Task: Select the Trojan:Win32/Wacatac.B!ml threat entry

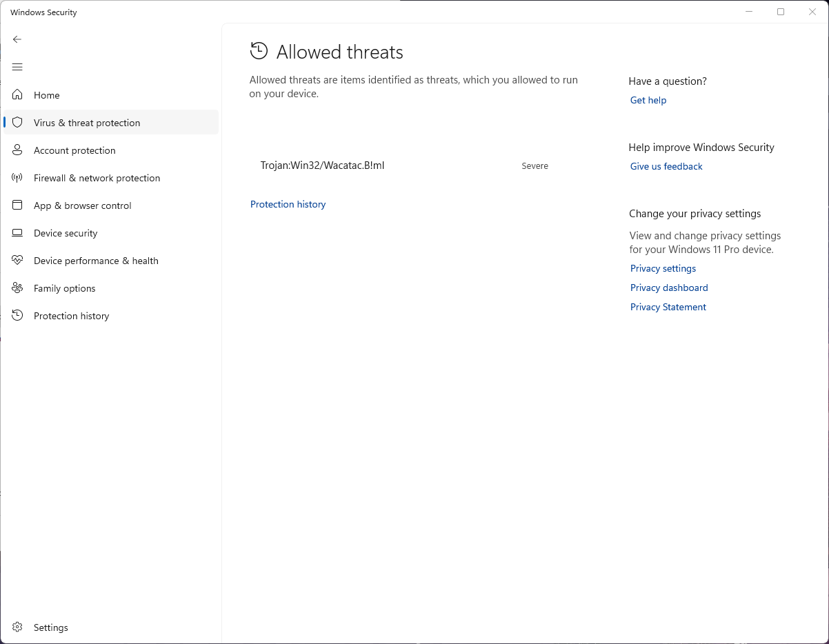Action: [x=322, y=165]
